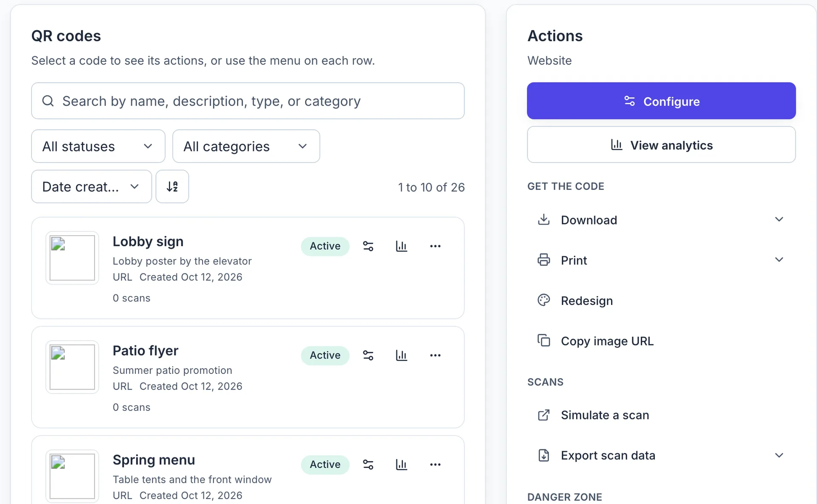Select the Print action label

[x=574, y=260]
